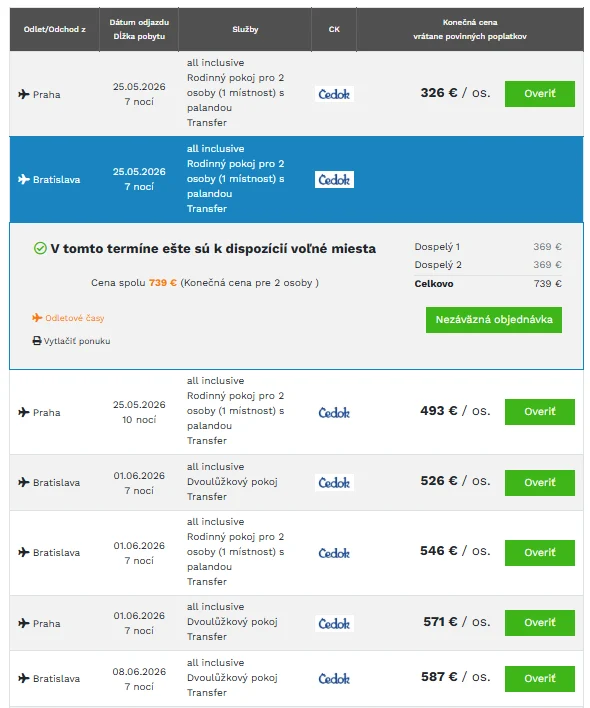The image size is (590, 708).
Task: Verify the 526 € Bratislava offer
Action: pyautogui.click(x=540, y=483)
